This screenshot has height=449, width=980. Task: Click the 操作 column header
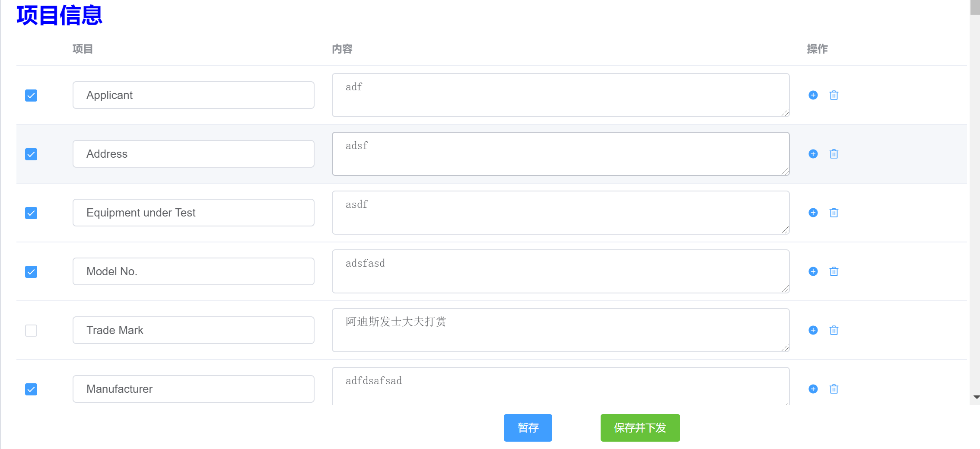[x=818, y=49]
